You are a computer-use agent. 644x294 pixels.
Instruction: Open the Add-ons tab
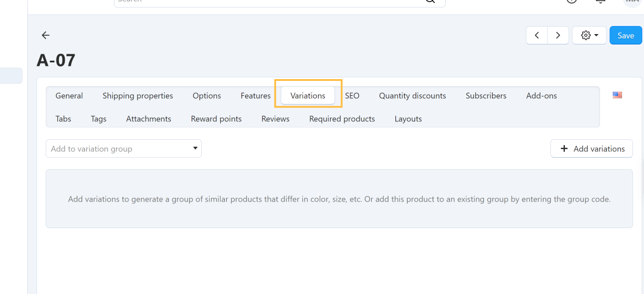(541, 96)
